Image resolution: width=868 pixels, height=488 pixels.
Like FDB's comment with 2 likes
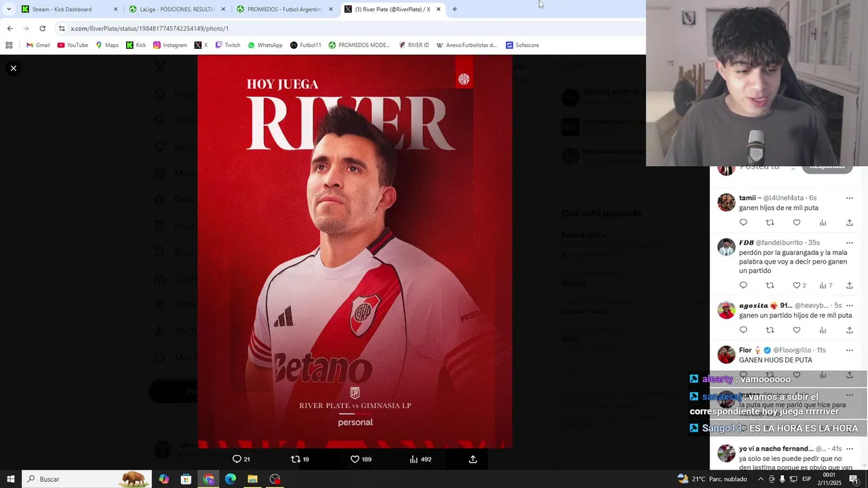click(800, 285)
